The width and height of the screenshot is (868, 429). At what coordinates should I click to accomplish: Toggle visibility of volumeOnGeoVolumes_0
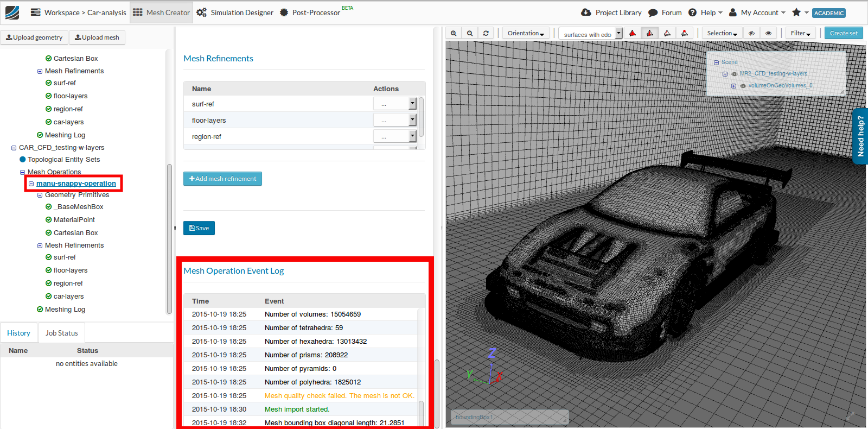pos(743,86)
